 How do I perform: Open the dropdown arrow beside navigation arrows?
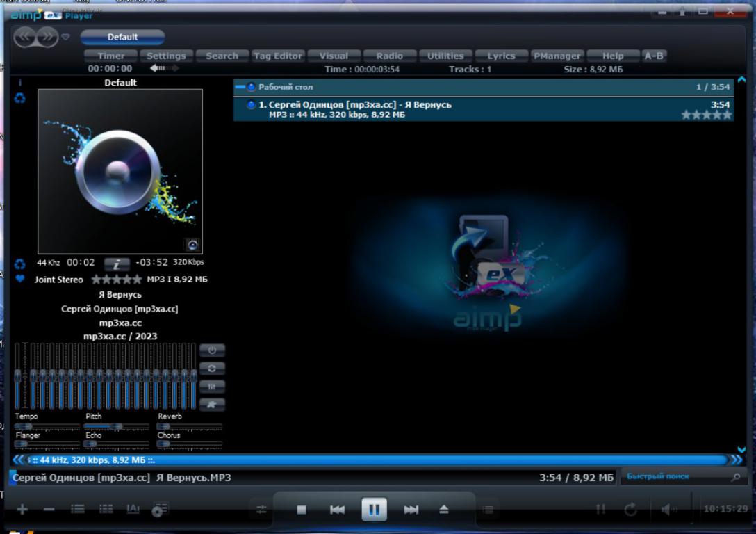tap(65, 37)
